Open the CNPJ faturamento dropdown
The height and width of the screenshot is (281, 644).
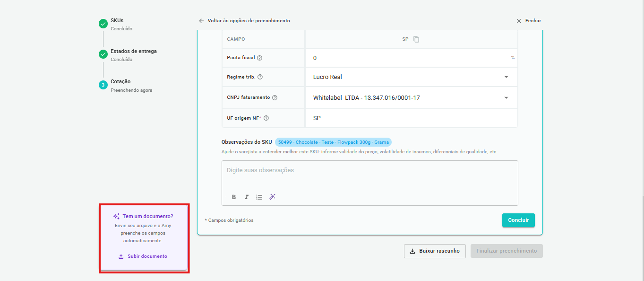point(412,98)
